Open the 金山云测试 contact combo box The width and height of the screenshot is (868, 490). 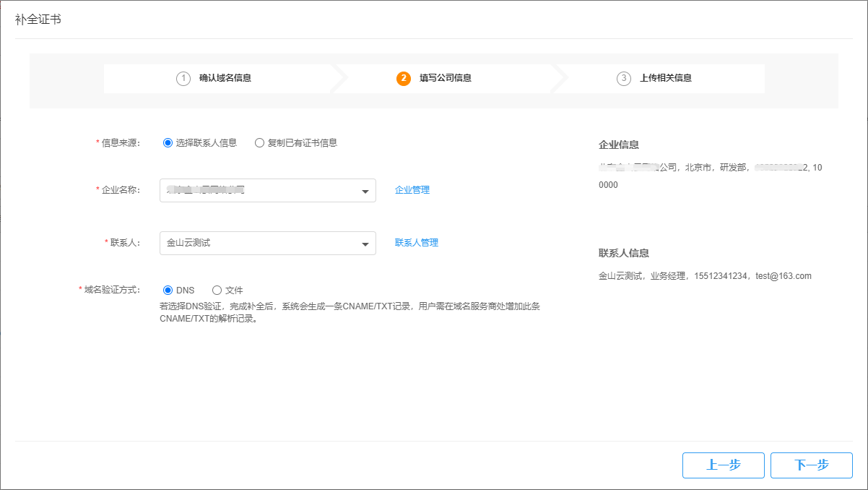click(260, 244)
